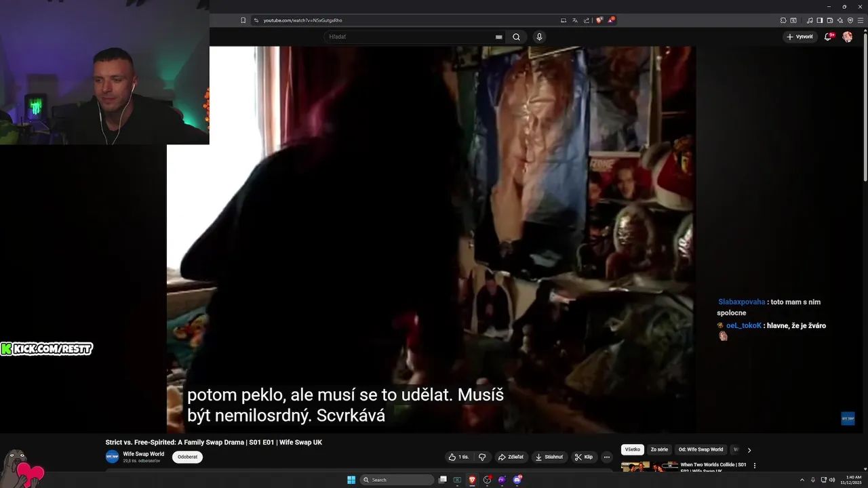Open options for 'When Two Worlds Collide' video
The image size is (868, 488).
[755, 466]
